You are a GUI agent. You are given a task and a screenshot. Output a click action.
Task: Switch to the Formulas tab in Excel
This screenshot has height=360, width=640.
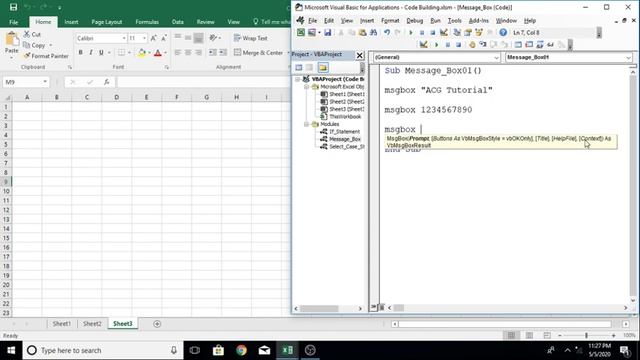(x=147, y=22)
